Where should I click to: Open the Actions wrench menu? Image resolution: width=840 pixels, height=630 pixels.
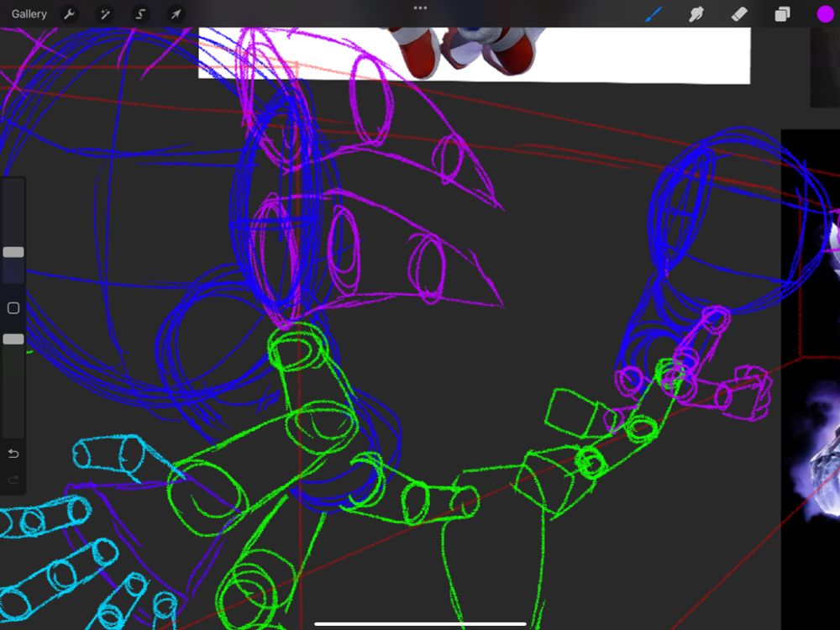pos(69,14)
